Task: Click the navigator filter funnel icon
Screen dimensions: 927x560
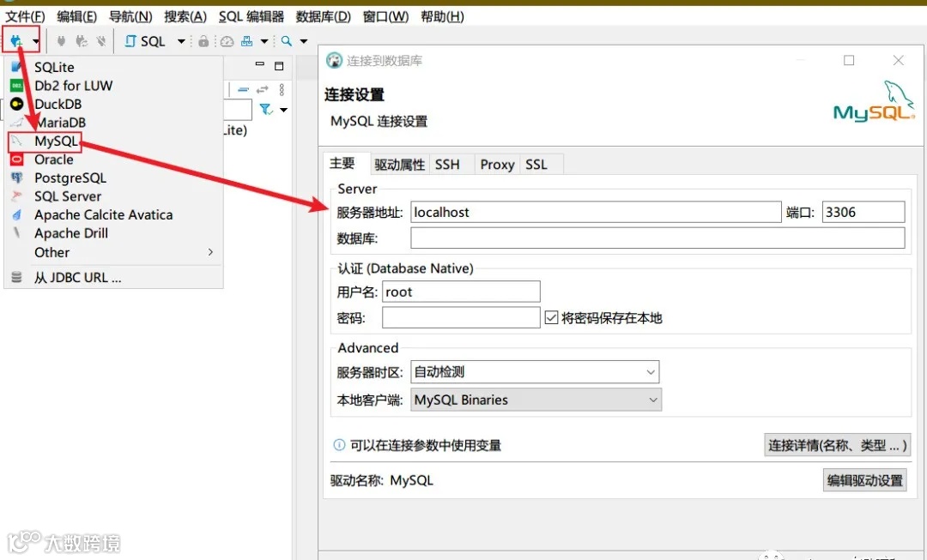Action: (266, 109)
